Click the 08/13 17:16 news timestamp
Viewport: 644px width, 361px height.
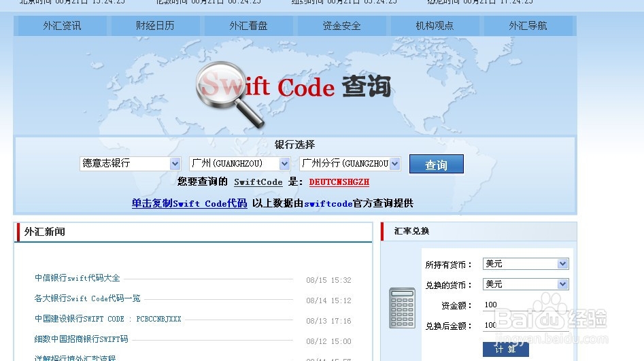(328, 321)
